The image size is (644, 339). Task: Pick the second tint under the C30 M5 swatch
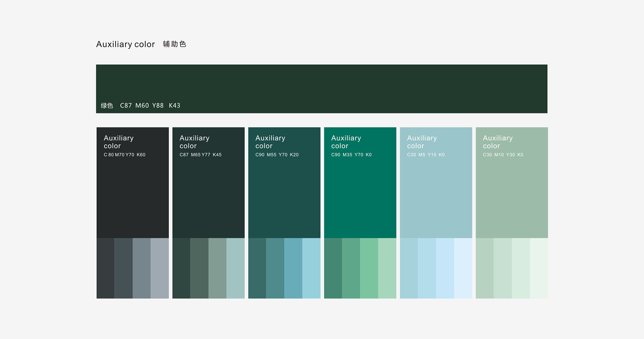(x=427, y=268)
